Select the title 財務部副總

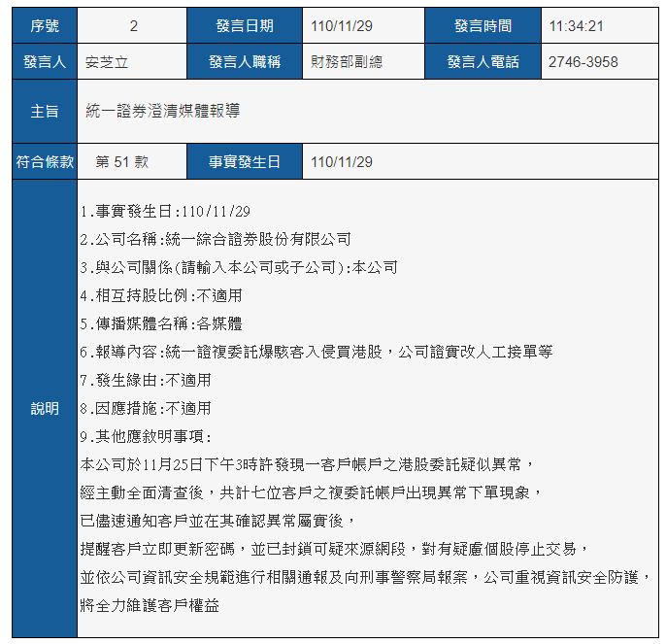347,62
